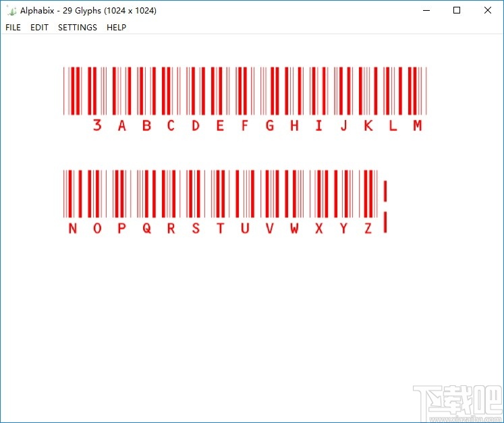Maximize the Alphabix window

tap(457, 10)
